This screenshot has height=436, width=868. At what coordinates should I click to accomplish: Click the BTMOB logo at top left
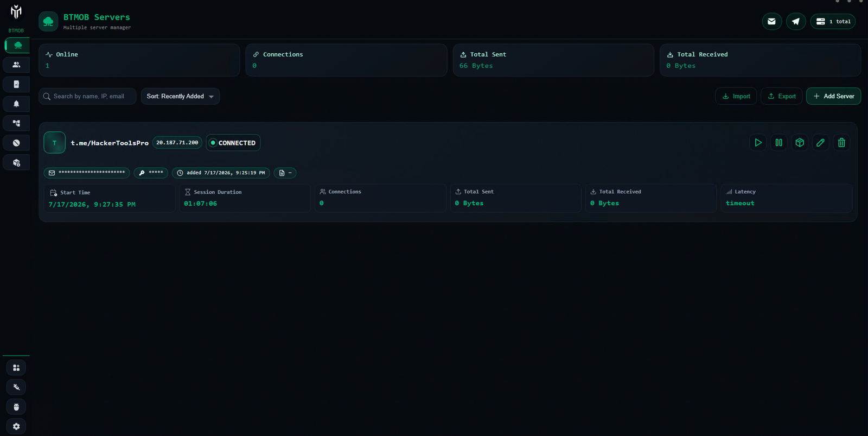(16, 12)
